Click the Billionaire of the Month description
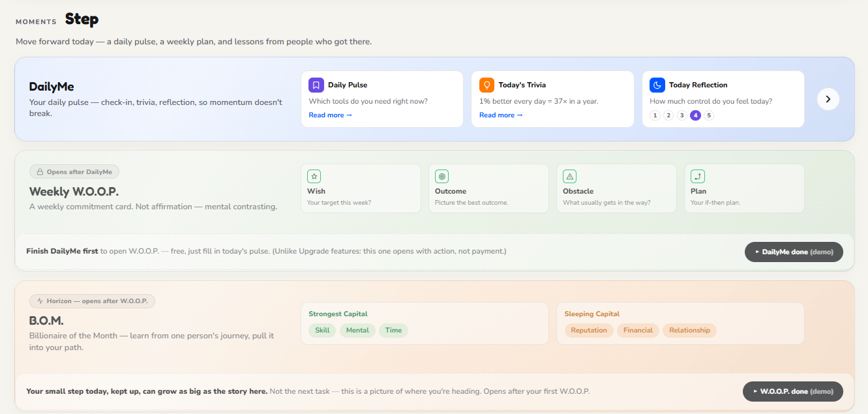 click(152, 342)
